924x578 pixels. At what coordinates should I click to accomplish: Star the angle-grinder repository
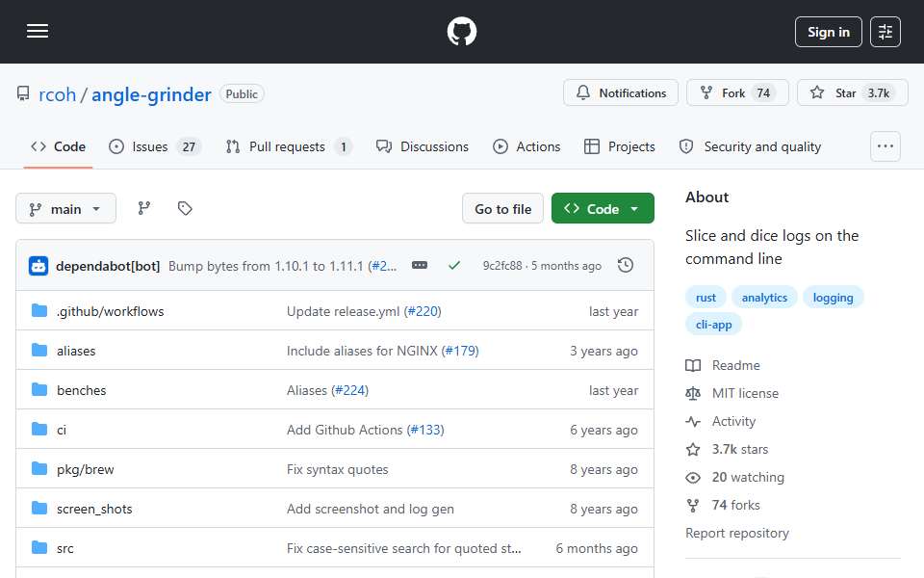pyautogui.click(x=852, y=93)
